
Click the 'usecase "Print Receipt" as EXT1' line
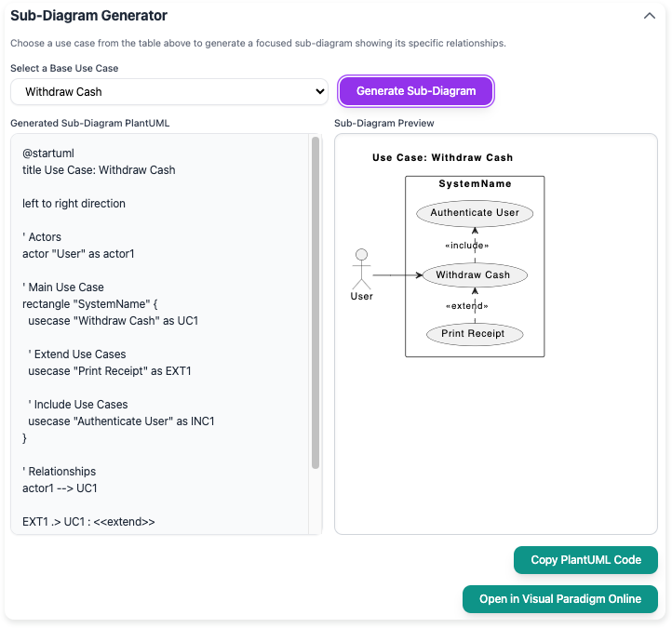pos(110,371)
